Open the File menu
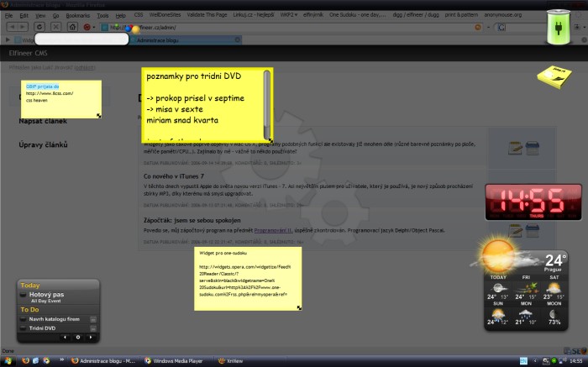 (8, 15)
